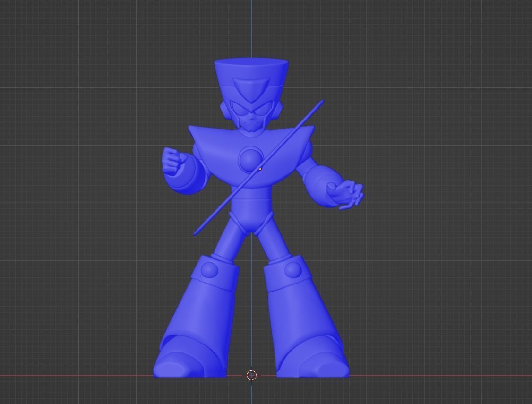Click the triangular crest on the robot's helmet
The height and width of the screenshot is (404, 532).
click(252, 90)
